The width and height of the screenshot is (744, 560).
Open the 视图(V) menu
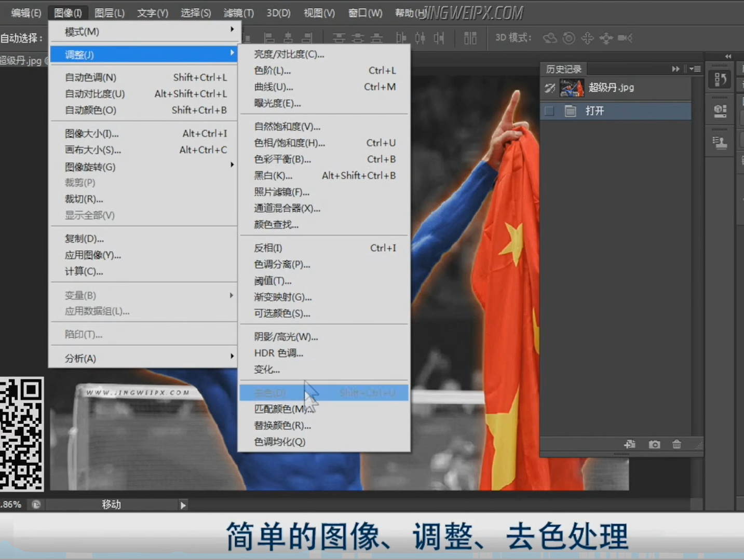319,13
